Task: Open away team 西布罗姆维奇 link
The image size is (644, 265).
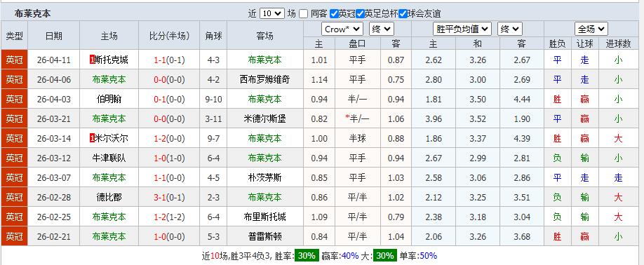Action: pos(265,80)
